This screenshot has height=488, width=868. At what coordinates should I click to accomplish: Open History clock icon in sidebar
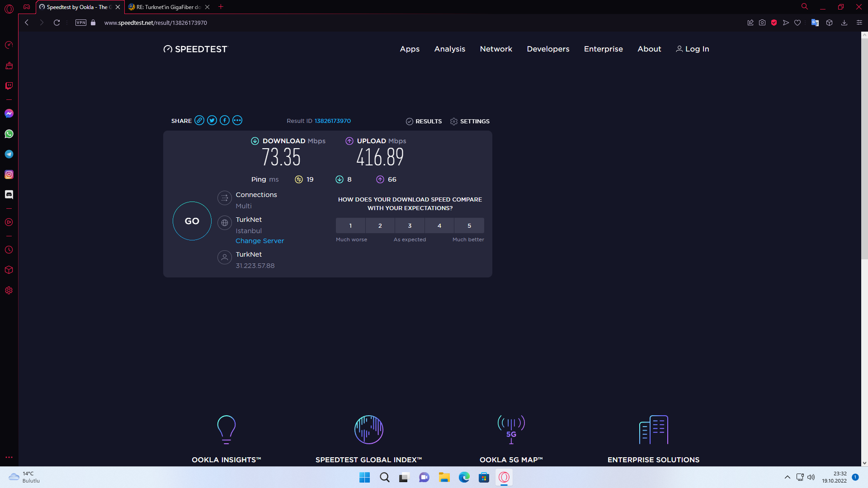tap(9, 250)
